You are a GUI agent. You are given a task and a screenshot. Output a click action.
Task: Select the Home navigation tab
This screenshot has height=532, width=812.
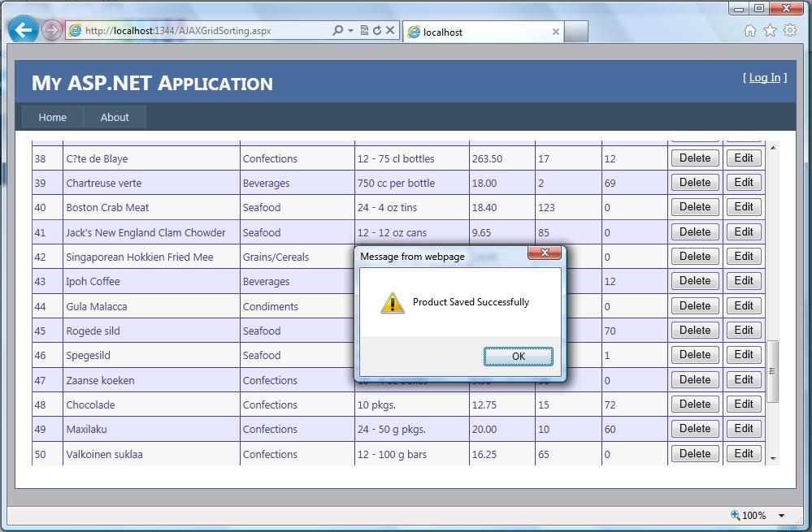[x=52, y=116]
